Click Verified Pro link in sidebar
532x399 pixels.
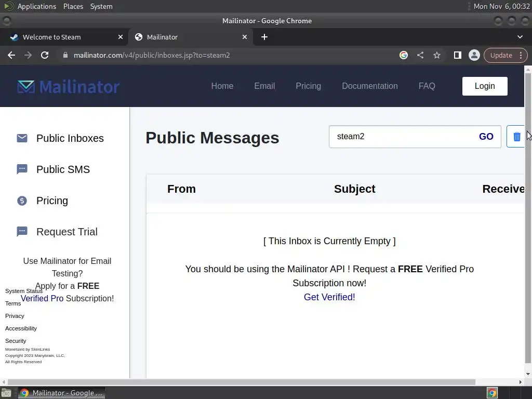coord(42,299)
